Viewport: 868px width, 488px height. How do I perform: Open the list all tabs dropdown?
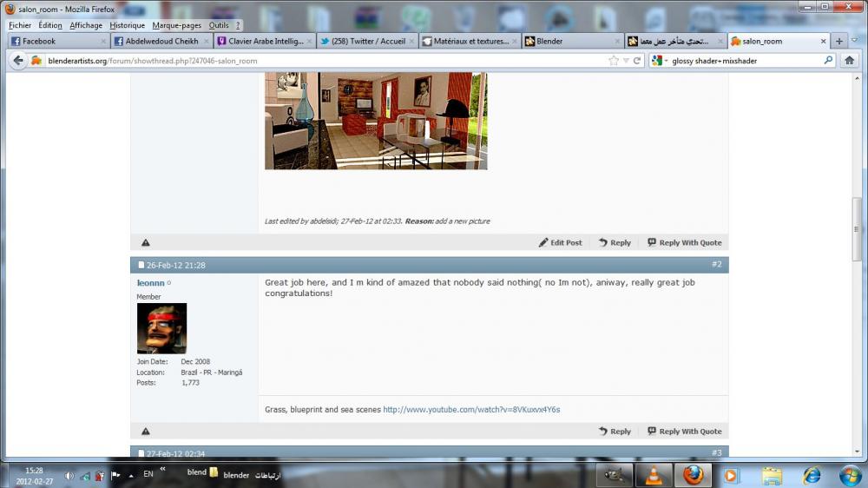point(855,41)
